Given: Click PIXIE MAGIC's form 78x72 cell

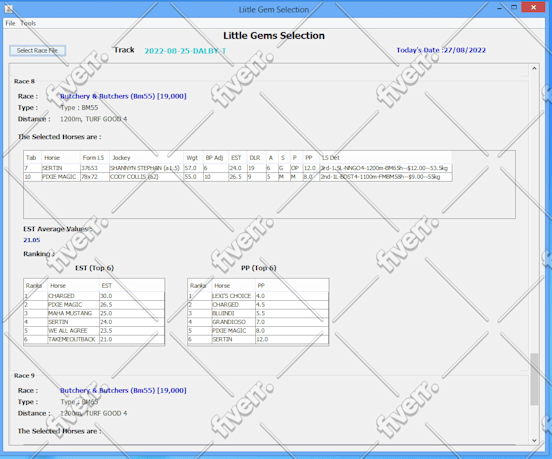Looking at the screenshot, I should pos(94,177).
